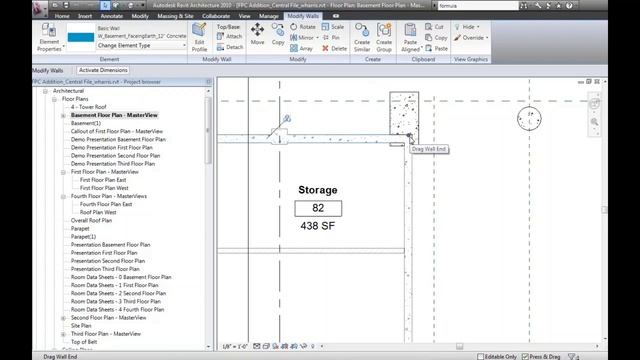Image resolution: width=640 pixels, height=360 pixels.
Task: Click the Storage room number 82 tag
Action: [318, 208]
